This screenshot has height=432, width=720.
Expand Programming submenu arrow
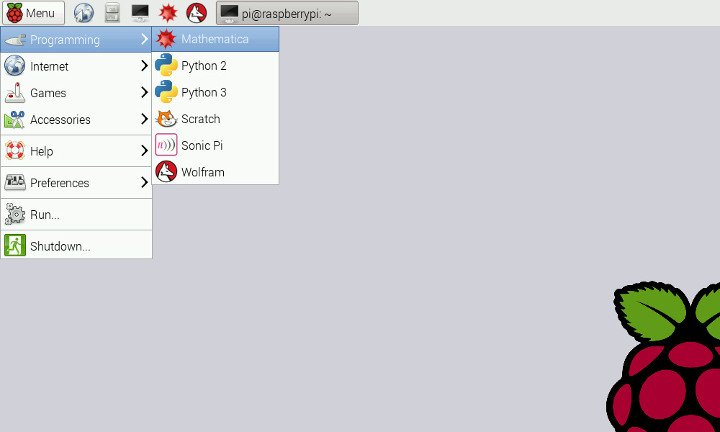click(x=144, y=39)
